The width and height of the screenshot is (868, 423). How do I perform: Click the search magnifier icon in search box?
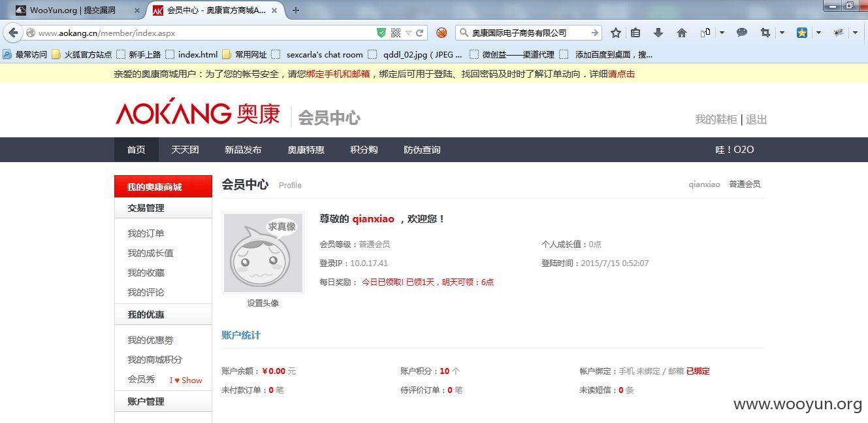pos(464,33)
